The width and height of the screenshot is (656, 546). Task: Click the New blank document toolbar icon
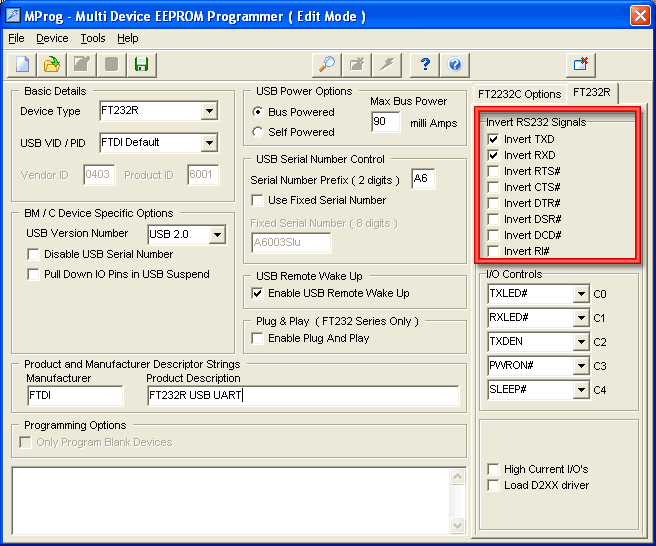click(x=22, y=65)
